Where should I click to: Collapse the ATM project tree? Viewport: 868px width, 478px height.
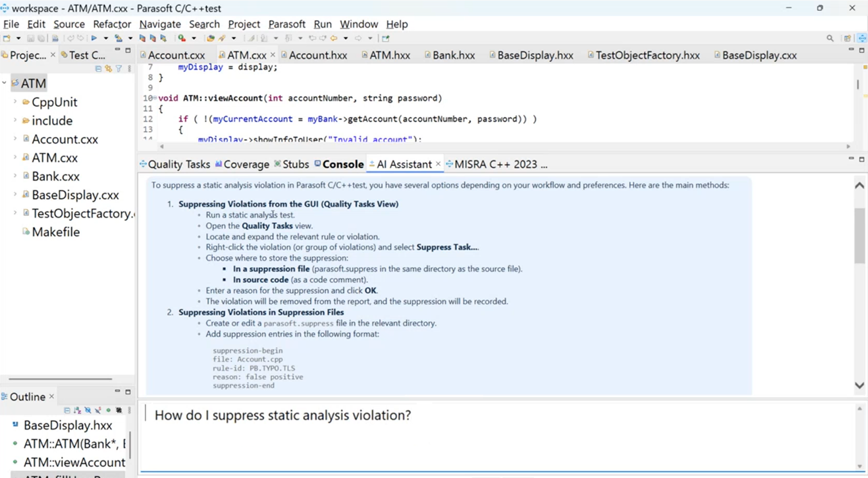[x=4, y=83]
